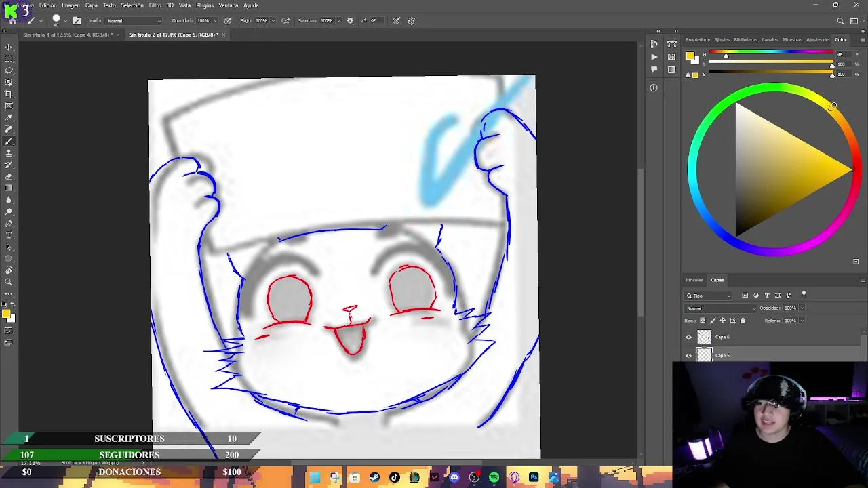Screen dimensions: 868x488
Task: Toggle layer filtering switch on or off
Action: point(804,294)
